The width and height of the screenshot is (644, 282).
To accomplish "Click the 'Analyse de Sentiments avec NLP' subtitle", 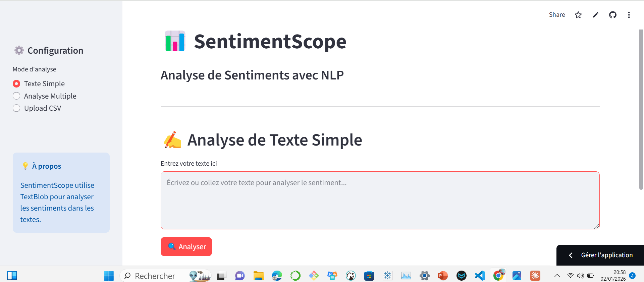I will coord(252,75).
